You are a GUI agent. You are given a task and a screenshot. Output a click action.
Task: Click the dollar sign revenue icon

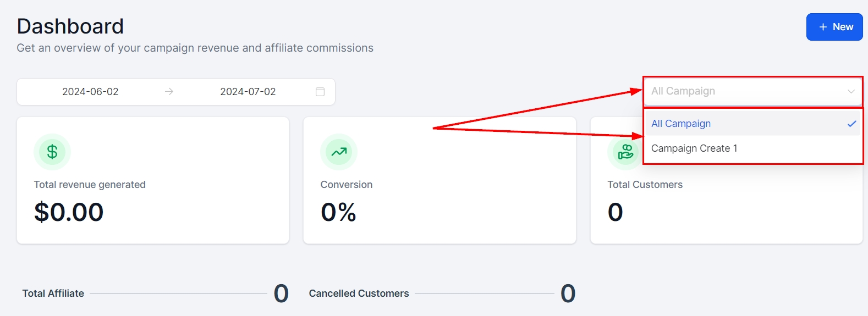click(x=52, y=152)
